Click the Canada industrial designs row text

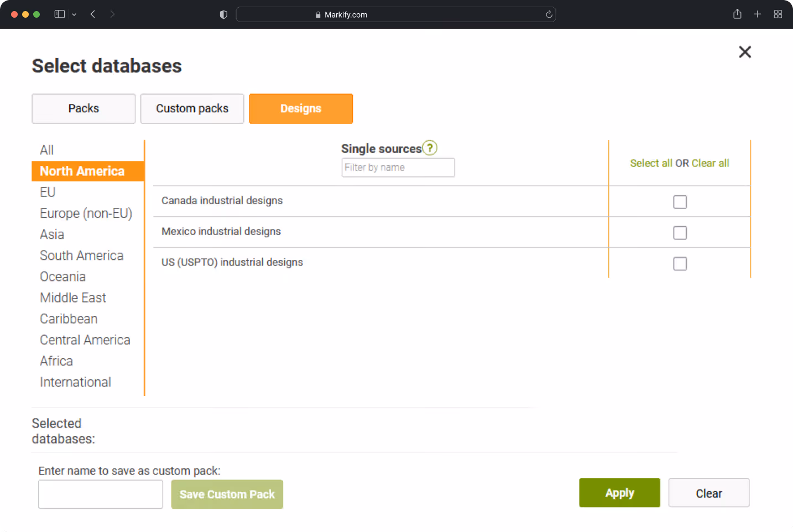(222, 200)
